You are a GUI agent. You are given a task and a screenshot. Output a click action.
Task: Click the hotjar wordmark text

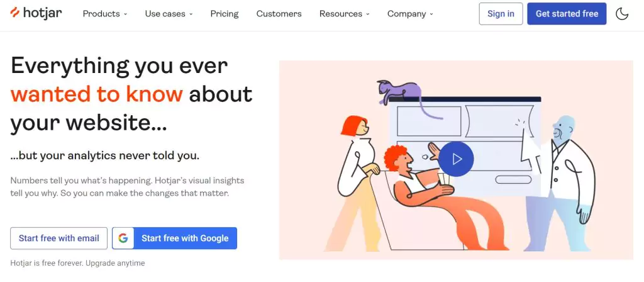click(43, 13)
